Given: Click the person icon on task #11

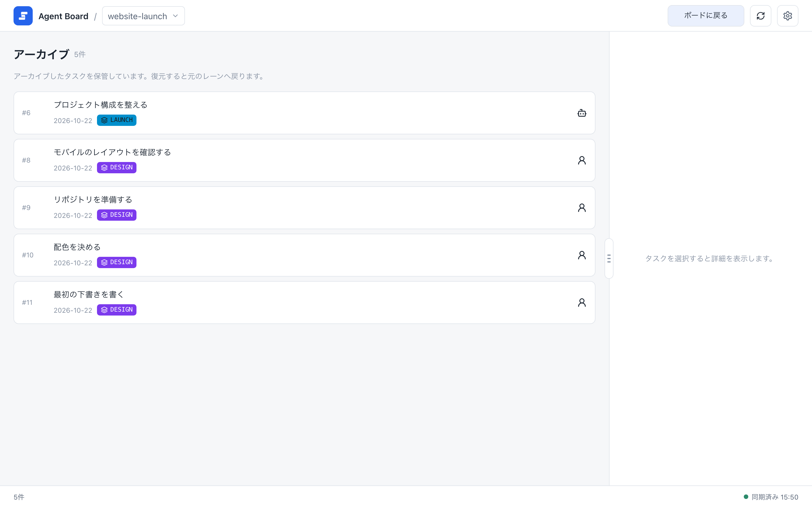Looking at the screenshot, I should pyautogui.click(x=582, y=302).
